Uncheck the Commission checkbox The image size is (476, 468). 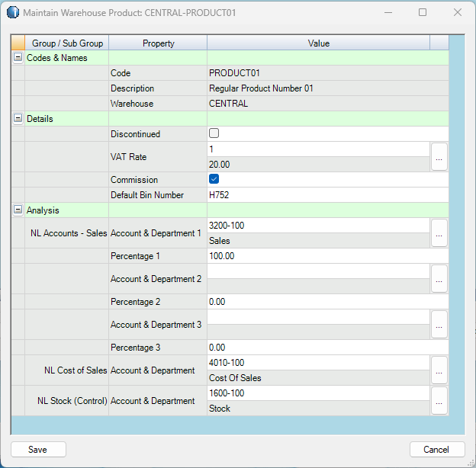214,180
